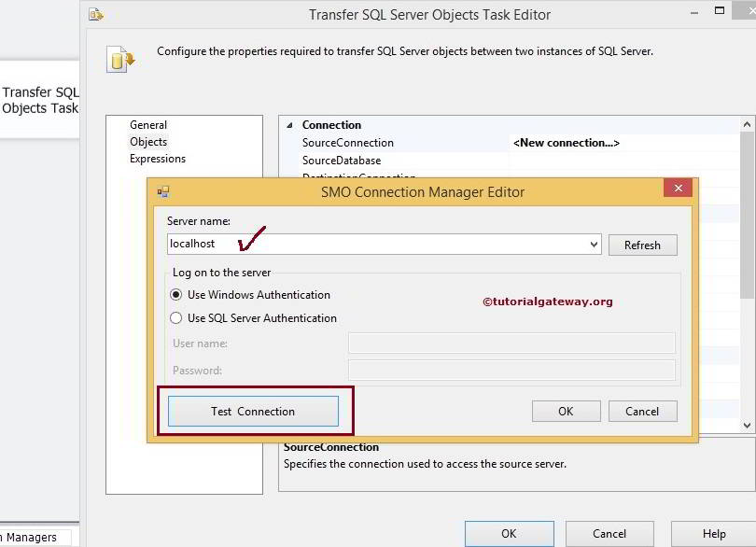Image resolution: width=756 pixels, height=547 pixels.
Task: Open Help from the task editor
Action: point(714,534)
